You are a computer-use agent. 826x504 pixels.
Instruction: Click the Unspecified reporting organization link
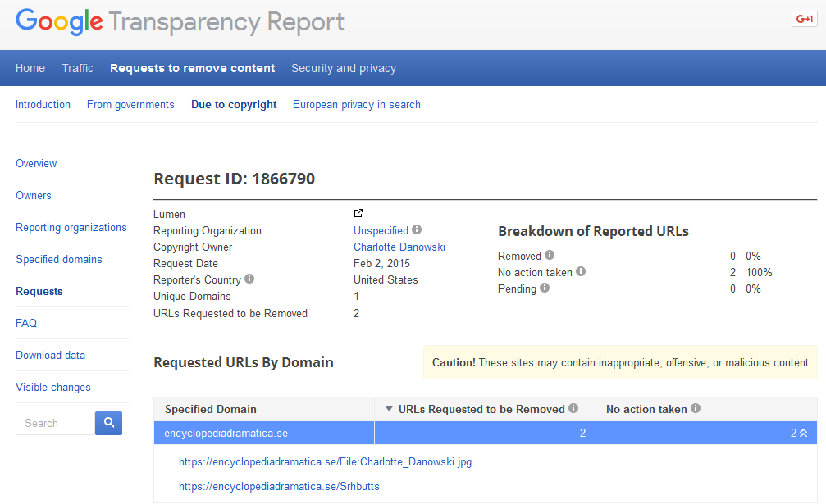click(381, 231)
